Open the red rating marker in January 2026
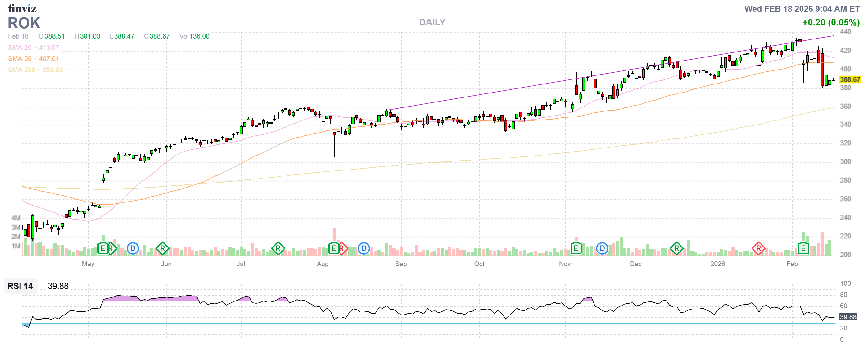Image resolution: width=868 pixels, height=349 pixels. 758,249
